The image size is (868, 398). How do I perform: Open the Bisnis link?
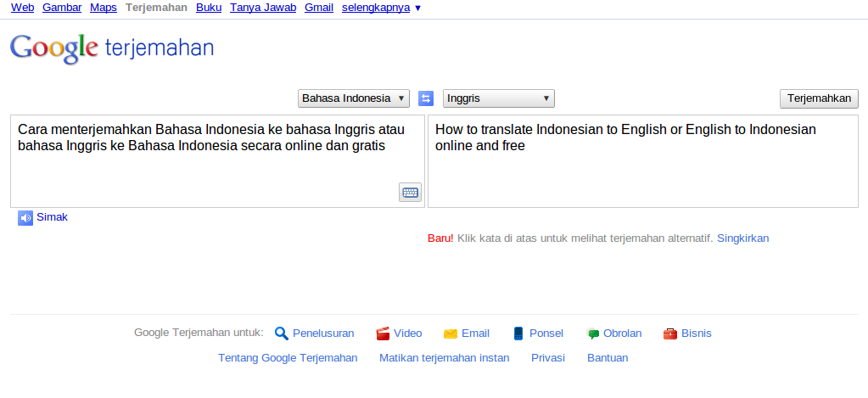click(697, 334)
